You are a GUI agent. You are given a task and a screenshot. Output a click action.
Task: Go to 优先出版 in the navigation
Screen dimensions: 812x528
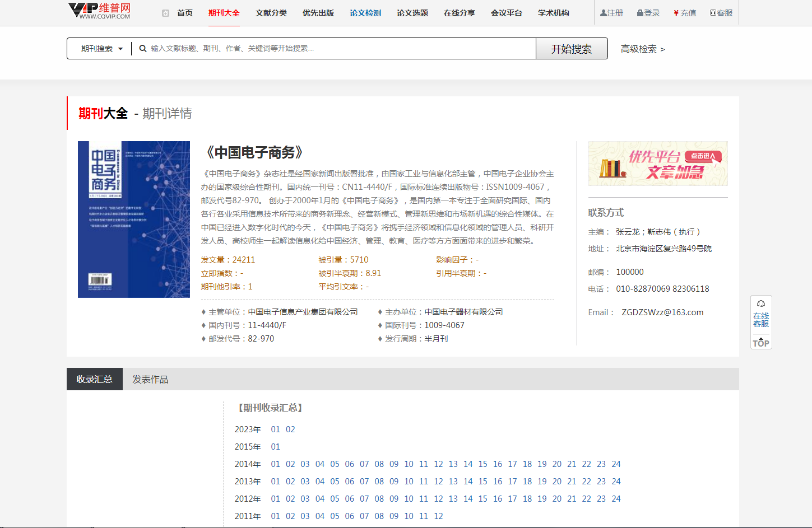pyautogui.click(x=318, y=13)
